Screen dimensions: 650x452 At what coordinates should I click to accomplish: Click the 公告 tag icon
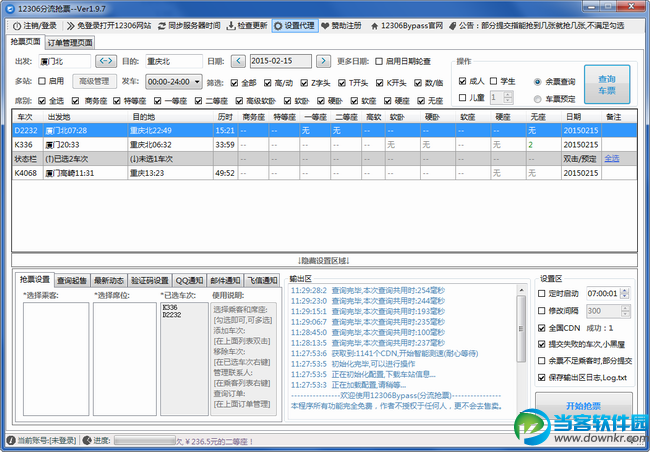453,26
